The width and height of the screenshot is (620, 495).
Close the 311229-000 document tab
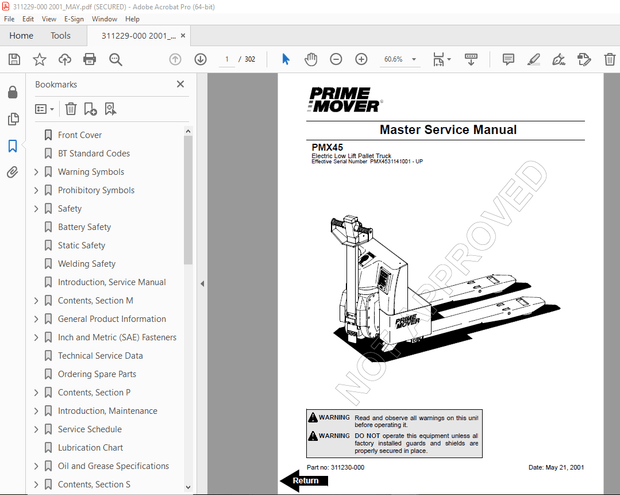[x=183, y=36]
